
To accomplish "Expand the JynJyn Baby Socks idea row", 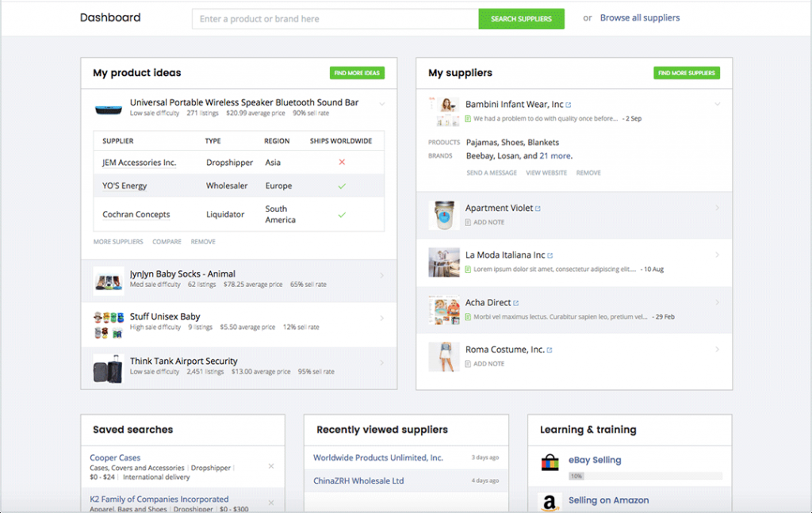I will tap(381, 275).
